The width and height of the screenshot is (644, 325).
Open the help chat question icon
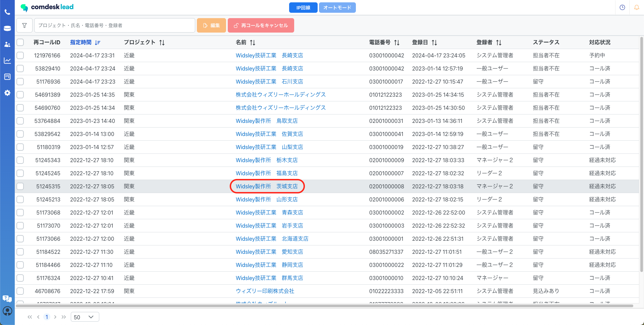7,298
